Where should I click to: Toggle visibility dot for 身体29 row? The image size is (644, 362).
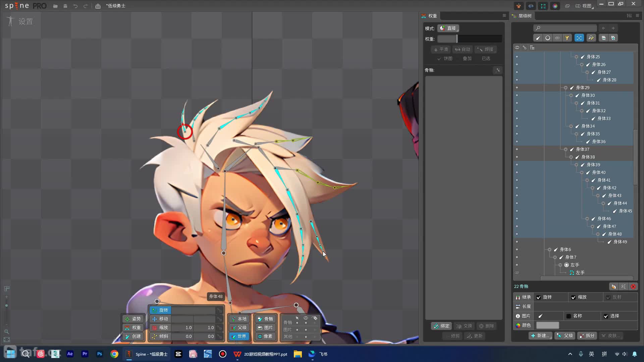(517, 87)
